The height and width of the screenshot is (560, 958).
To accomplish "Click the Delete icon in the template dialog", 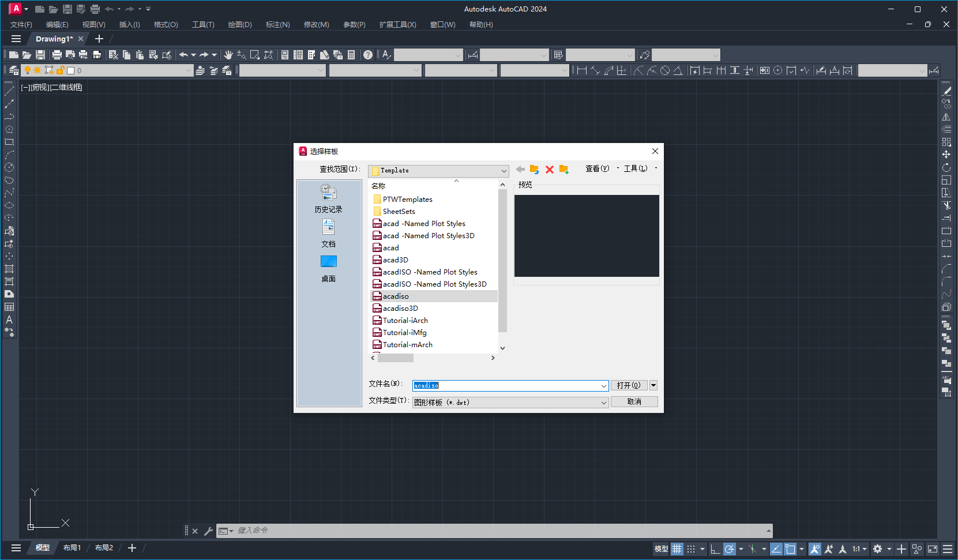I will pos(549,169).
